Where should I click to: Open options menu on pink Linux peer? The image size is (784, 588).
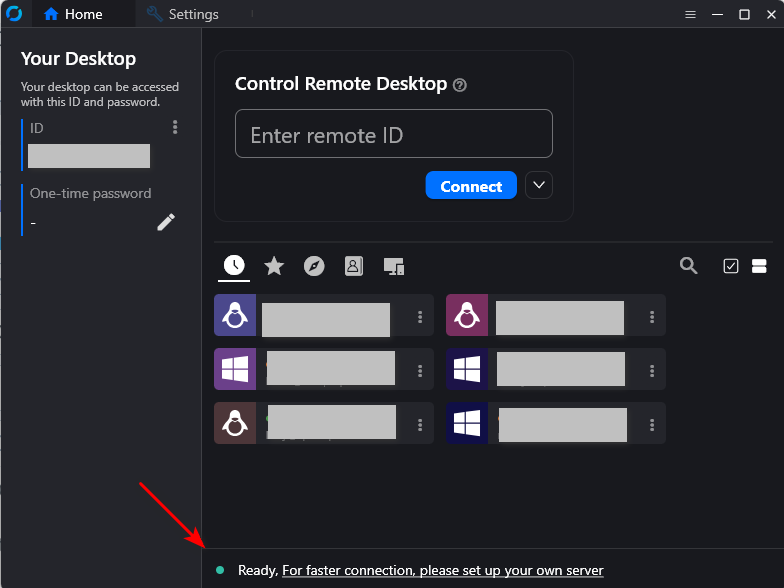(652, 317)
